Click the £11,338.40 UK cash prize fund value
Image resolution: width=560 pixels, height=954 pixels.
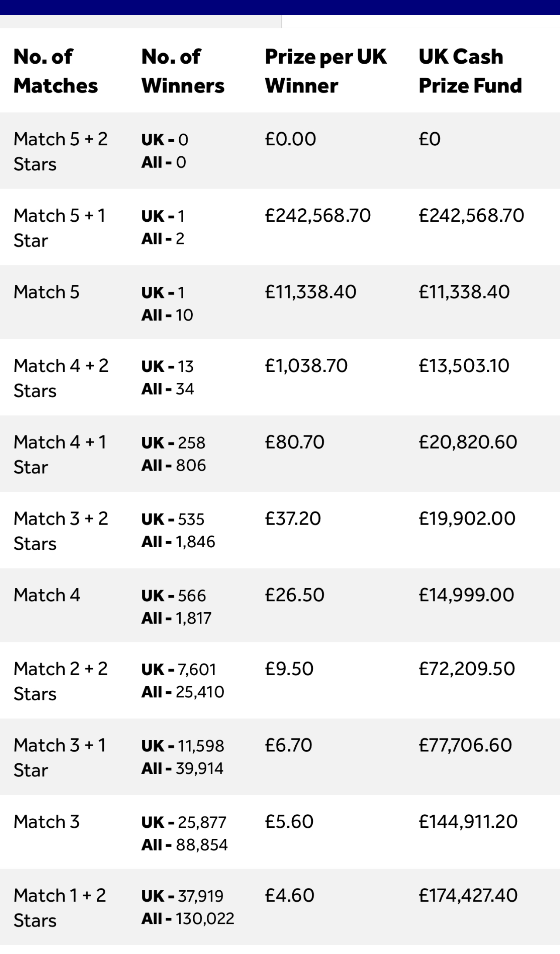pos(464,292)
